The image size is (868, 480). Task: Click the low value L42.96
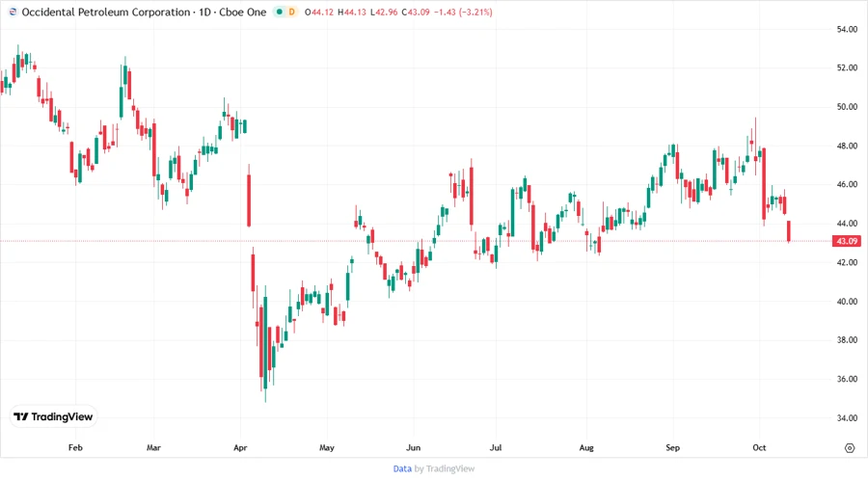tap(384, 12)
